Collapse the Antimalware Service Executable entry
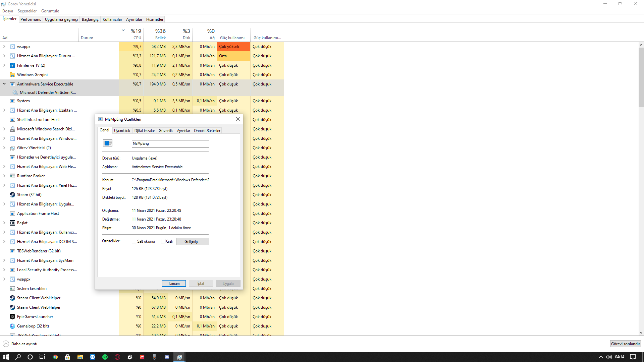 [4, 84]
